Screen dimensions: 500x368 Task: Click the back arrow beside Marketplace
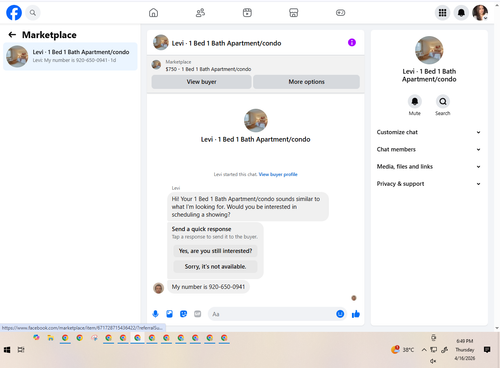click(x=12, y=35)
